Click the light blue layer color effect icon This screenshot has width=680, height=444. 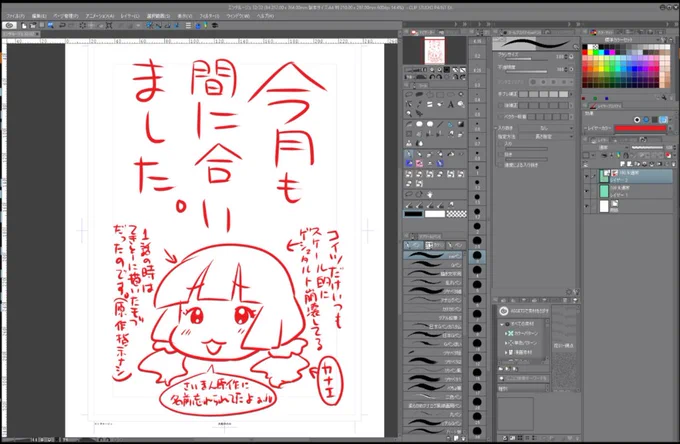point(662,120)
